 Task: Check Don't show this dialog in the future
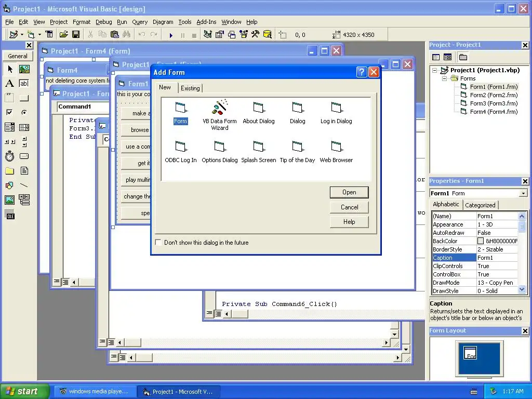[158, 242]
